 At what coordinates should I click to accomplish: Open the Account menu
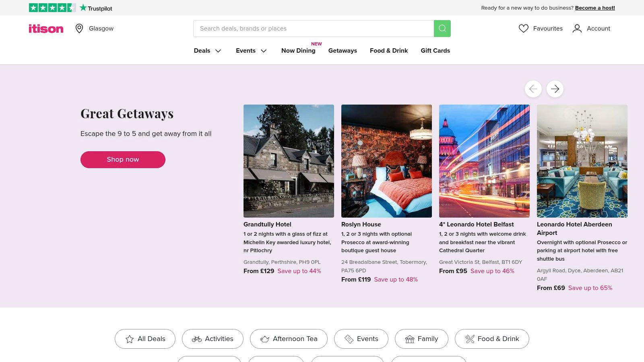tap(599, 29)
